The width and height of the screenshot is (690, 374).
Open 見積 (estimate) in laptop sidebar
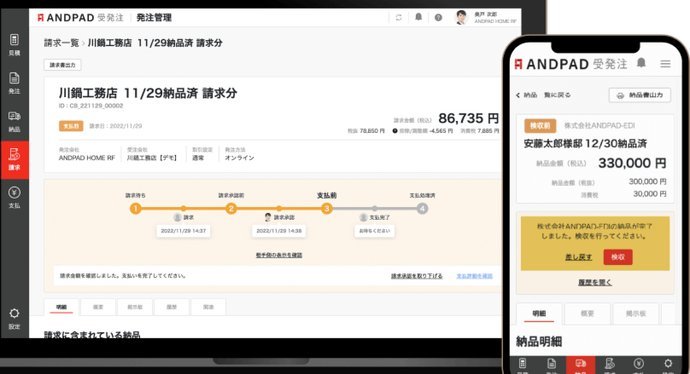14,45
